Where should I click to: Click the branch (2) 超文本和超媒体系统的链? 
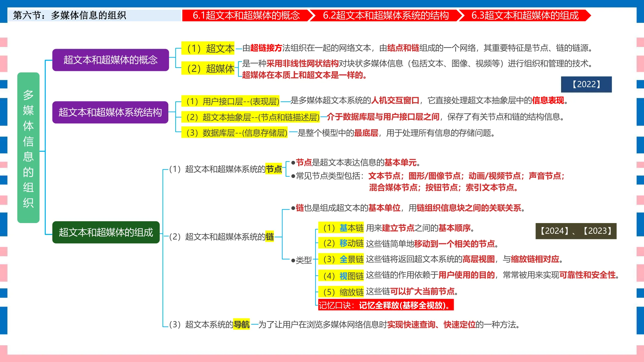pos(221,237)
